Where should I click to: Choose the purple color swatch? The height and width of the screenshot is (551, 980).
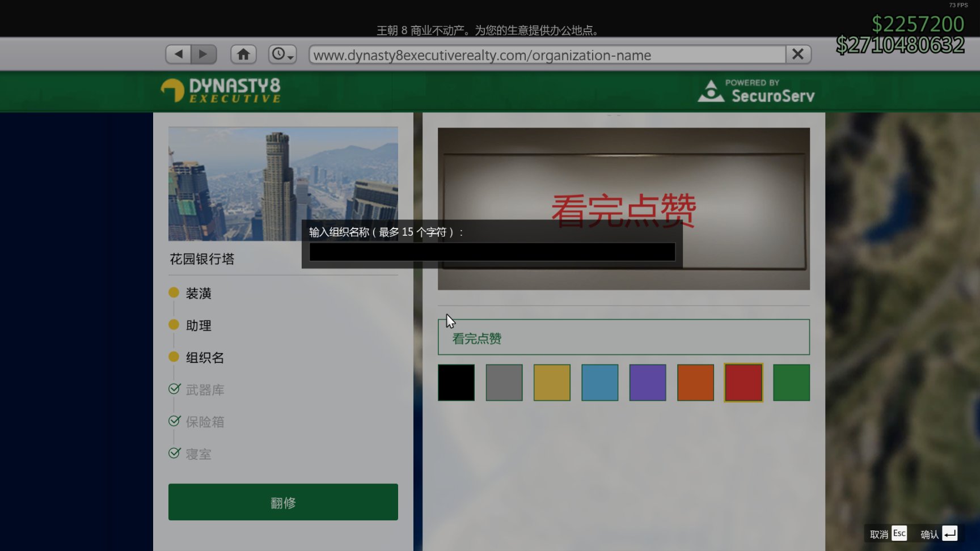[648, 383]
